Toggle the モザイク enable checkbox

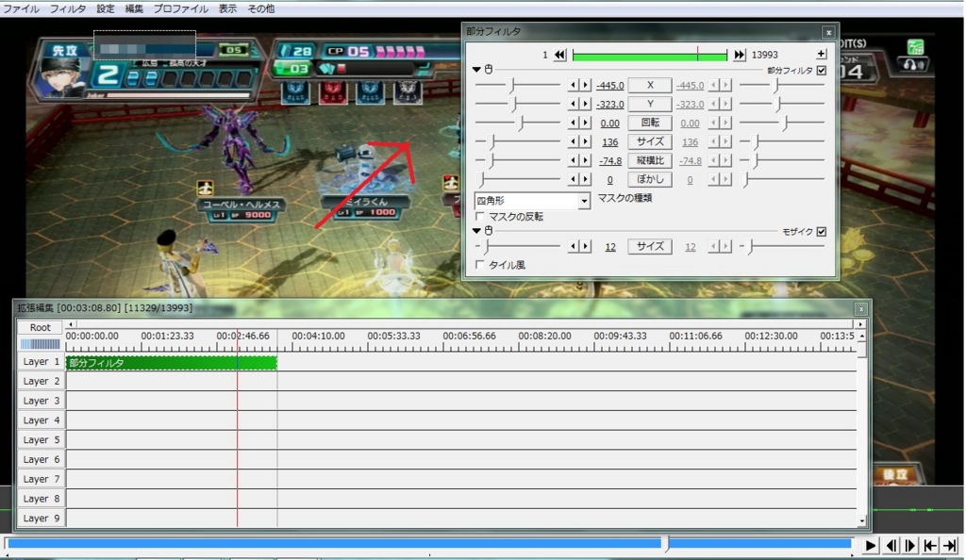click(x=822, y=231)
